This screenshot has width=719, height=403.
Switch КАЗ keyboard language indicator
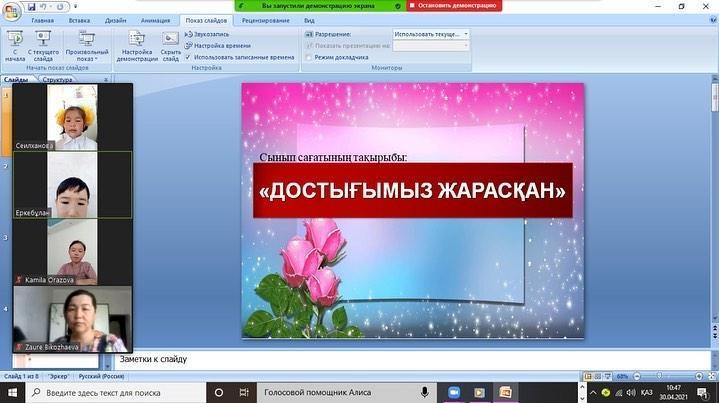[647, 393]
